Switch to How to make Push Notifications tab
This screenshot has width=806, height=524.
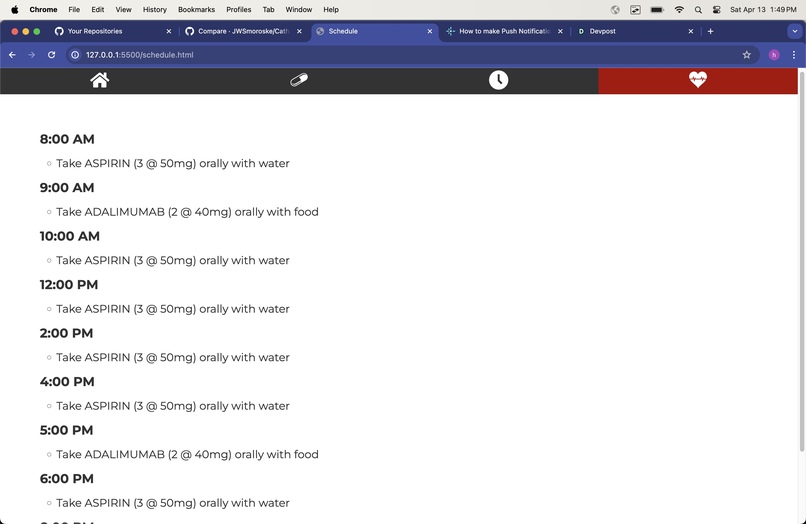click(505, 31)
